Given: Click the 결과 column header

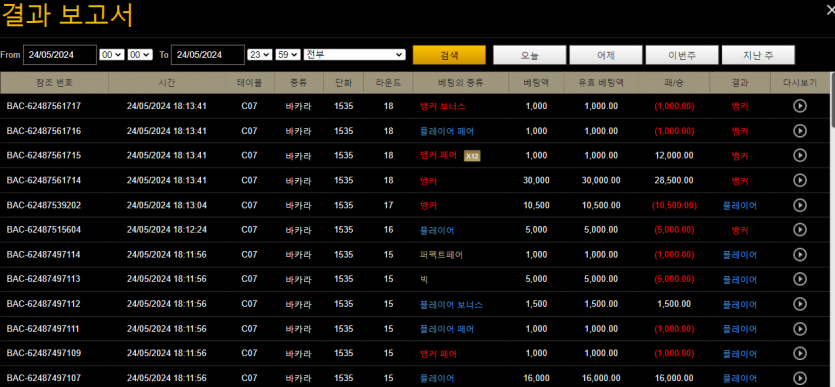Looking at the screenshot, I should [740, 83].
